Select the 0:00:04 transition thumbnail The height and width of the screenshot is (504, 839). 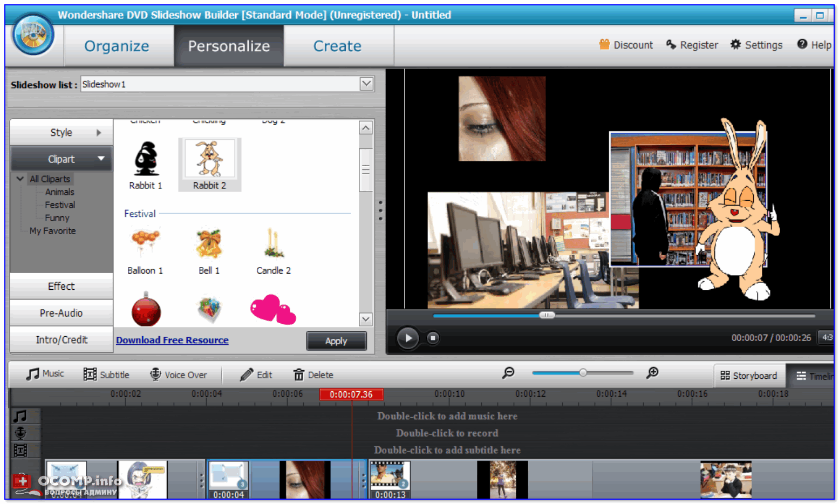228,480
